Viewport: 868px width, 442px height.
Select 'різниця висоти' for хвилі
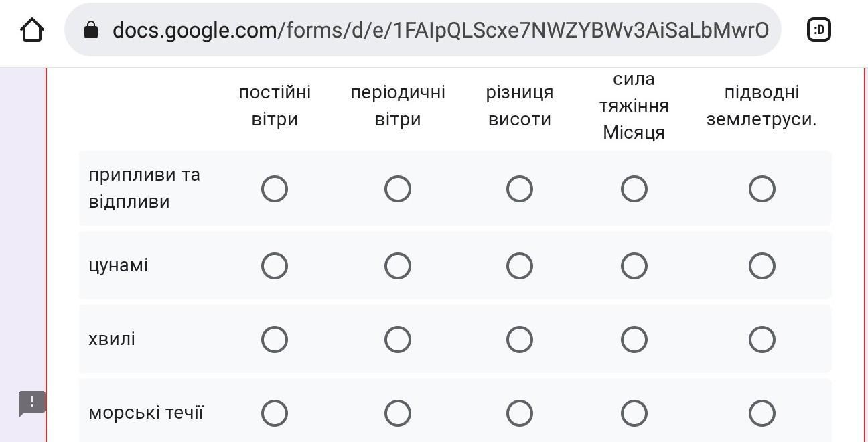click(519, 340)
